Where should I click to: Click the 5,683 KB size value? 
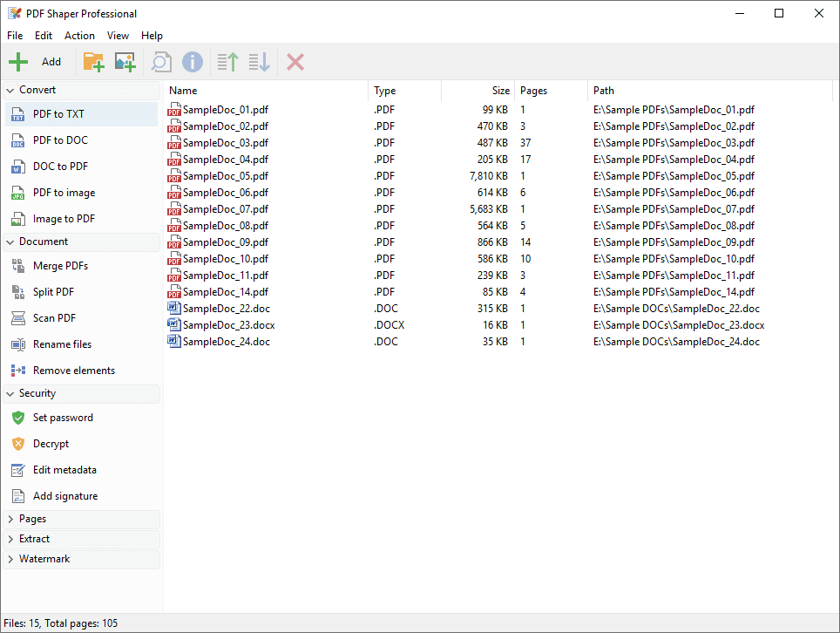click(x=489, y=209)
